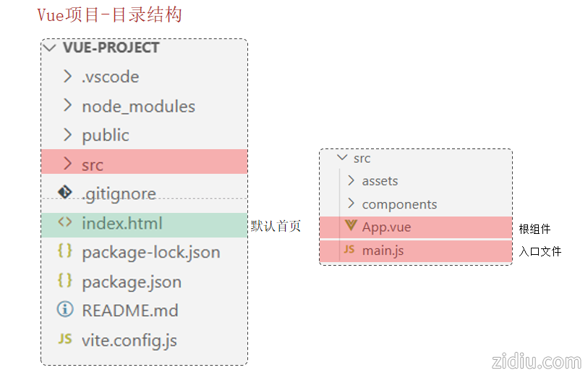Expand the public folder chevron
Image resolution: width=588 pixels, height=378 pixels.
point(67,135)
